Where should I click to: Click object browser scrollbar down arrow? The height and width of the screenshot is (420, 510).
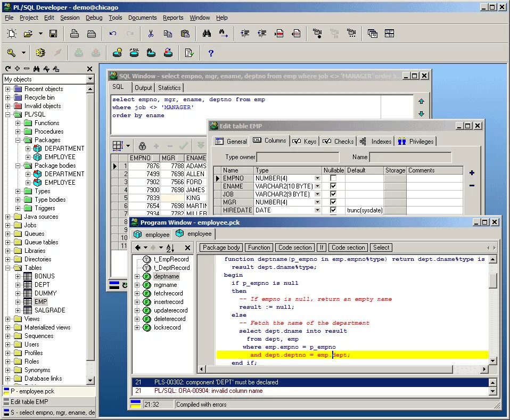pos(90,380)
